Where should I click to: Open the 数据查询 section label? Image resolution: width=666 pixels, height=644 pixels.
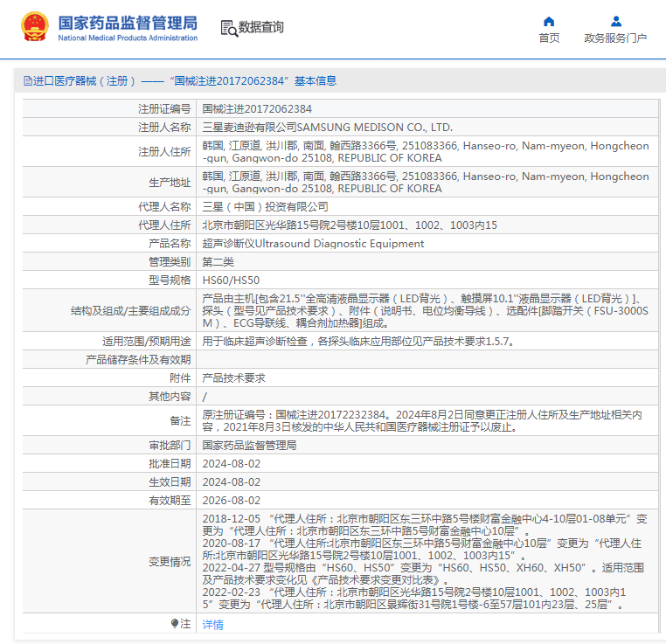pyautogui.click(x=261, y=28)
